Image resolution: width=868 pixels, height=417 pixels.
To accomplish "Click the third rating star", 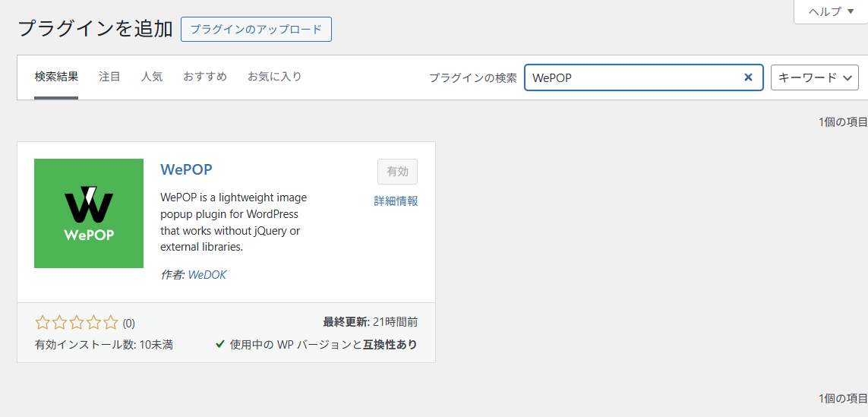I will [77, 322].
